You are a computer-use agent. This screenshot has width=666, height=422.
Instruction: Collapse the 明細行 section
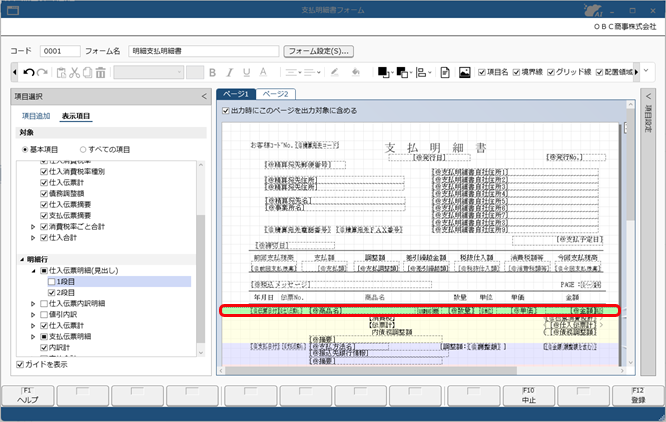22,259
